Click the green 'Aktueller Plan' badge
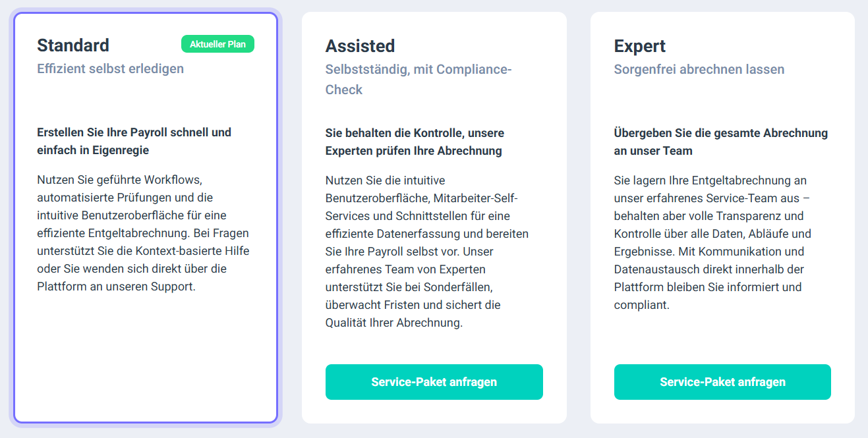The height and width of the screenshot is (438, 868). [217, 44]
